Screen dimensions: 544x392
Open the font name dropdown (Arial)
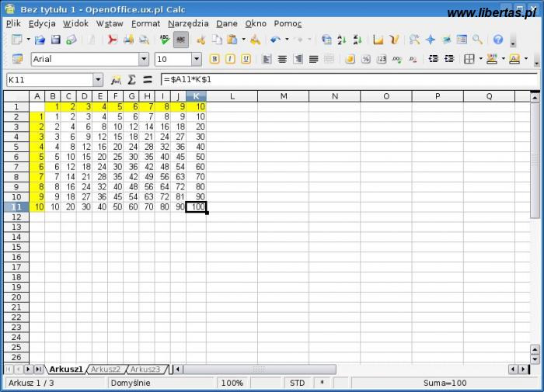(144, 59)
